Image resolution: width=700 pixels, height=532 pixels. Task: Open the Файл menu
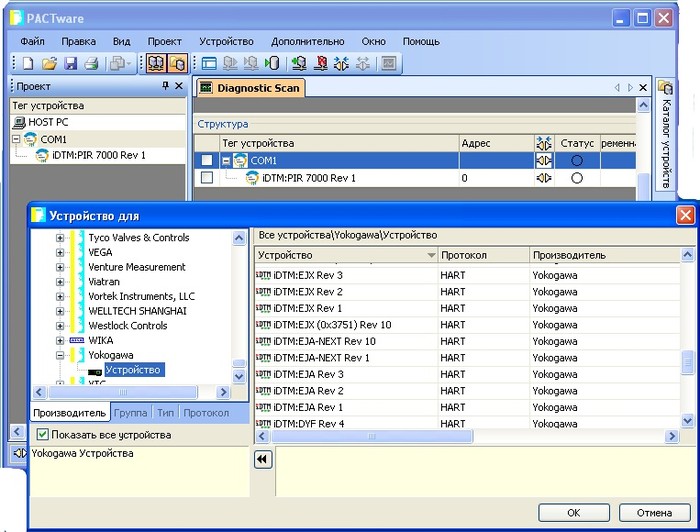(x=32, y=42)
